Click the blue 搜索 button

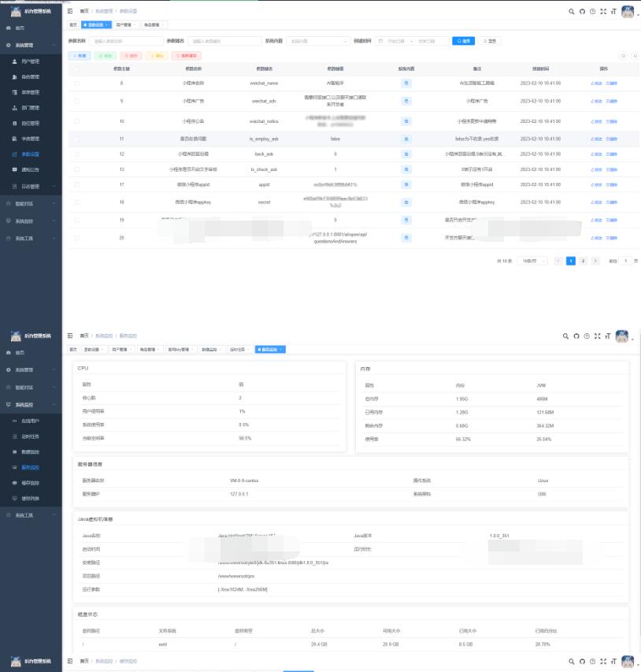click(x=463, y=41)
